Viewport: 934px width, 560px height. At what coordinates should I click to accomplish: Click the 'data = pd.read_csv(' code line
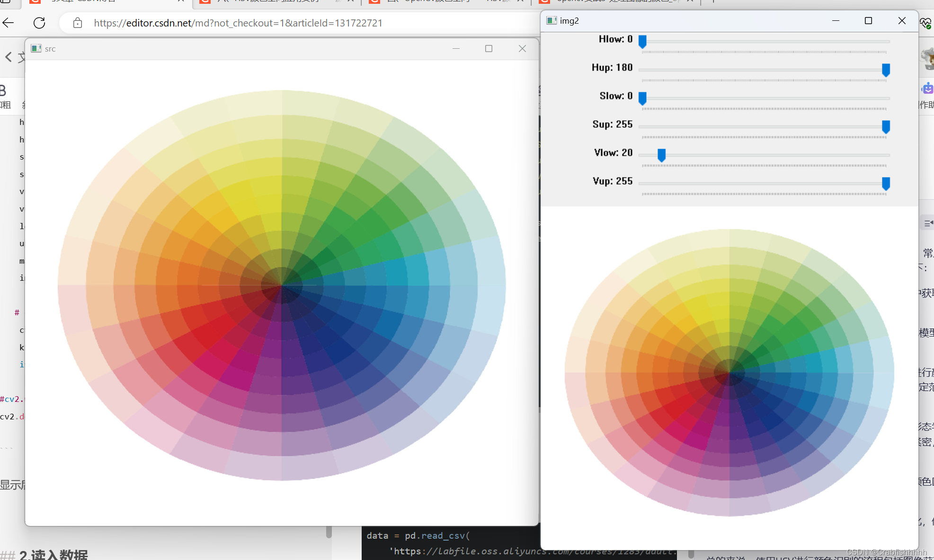[418, 535]
